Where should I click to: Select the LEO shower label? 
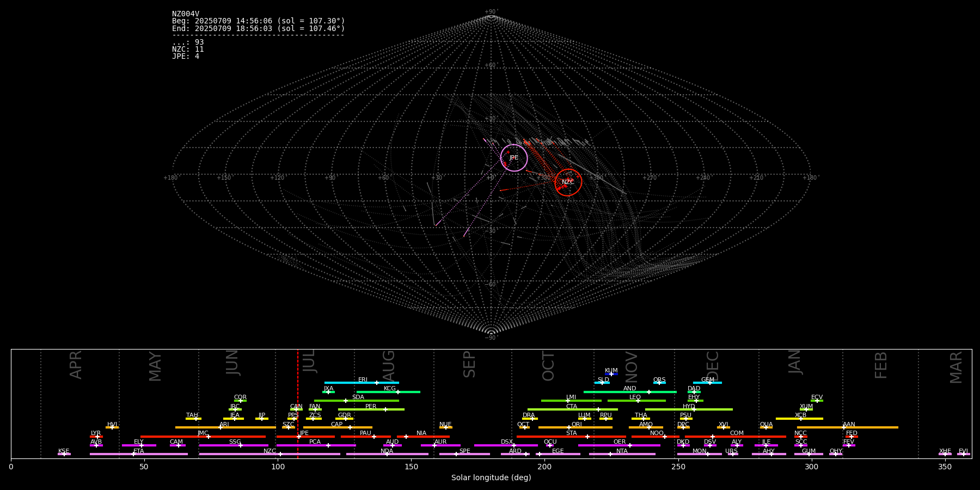[x=635, y=397]
